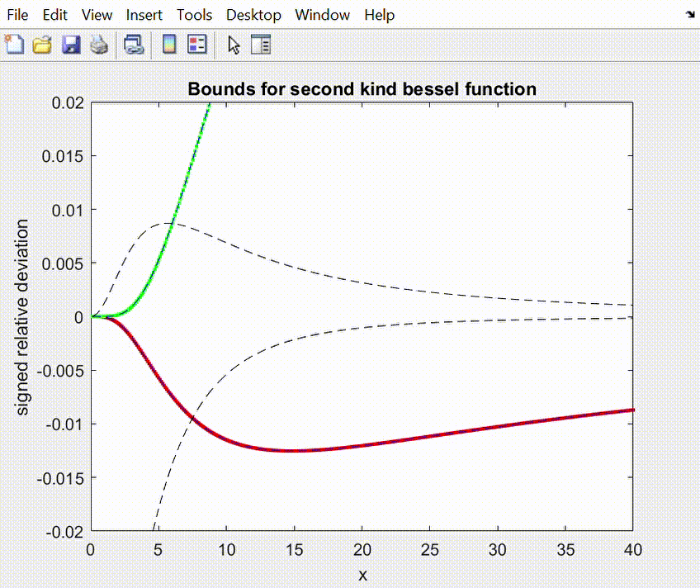Click the Open File folder icon
Viewport: 700px width, 588px height.
click(42, 45)
